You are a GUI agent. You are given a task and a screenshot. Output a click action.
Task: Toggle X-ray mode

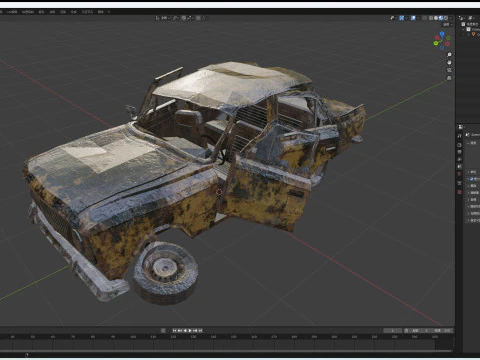[425, 18]
